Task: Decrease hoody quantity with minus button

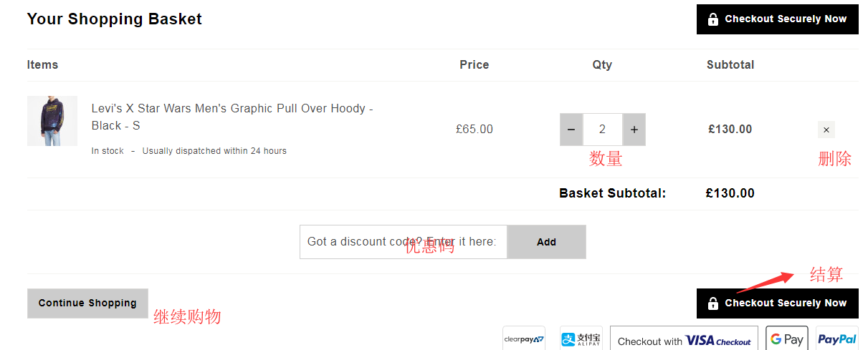Action: click(x=571, y=130)
